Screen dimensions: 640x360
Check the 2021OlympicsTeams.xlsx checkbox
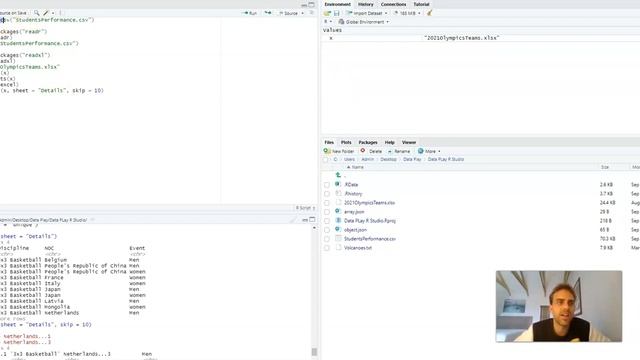pos(327,203)
